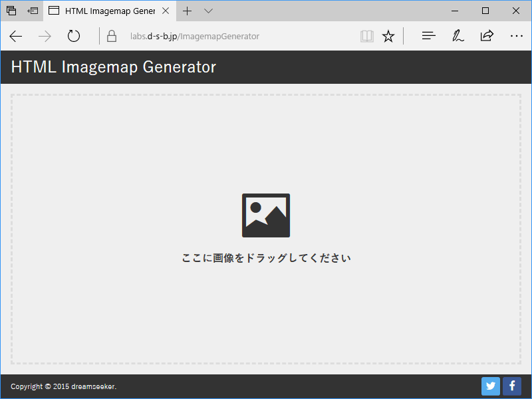Click the Facebook share icon in footer
532x399 pixels.
(x=511, y=386)
